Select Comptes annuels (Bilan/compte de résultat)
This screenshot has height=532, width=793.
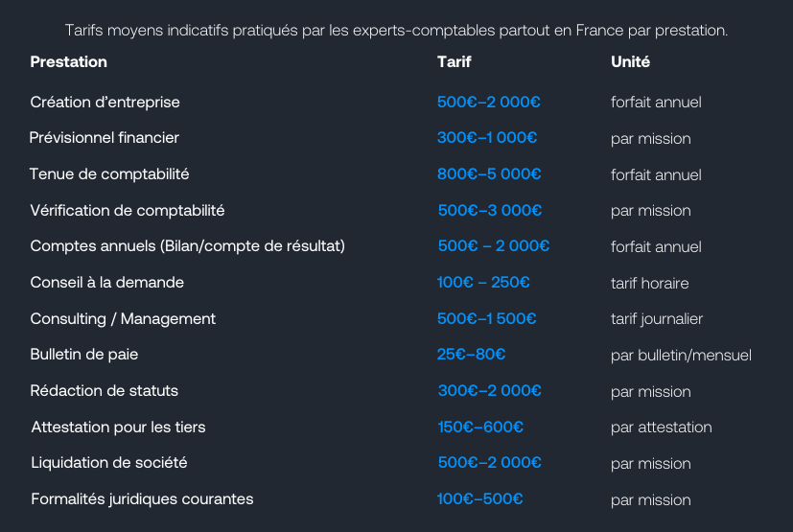(x=188, y=246)
